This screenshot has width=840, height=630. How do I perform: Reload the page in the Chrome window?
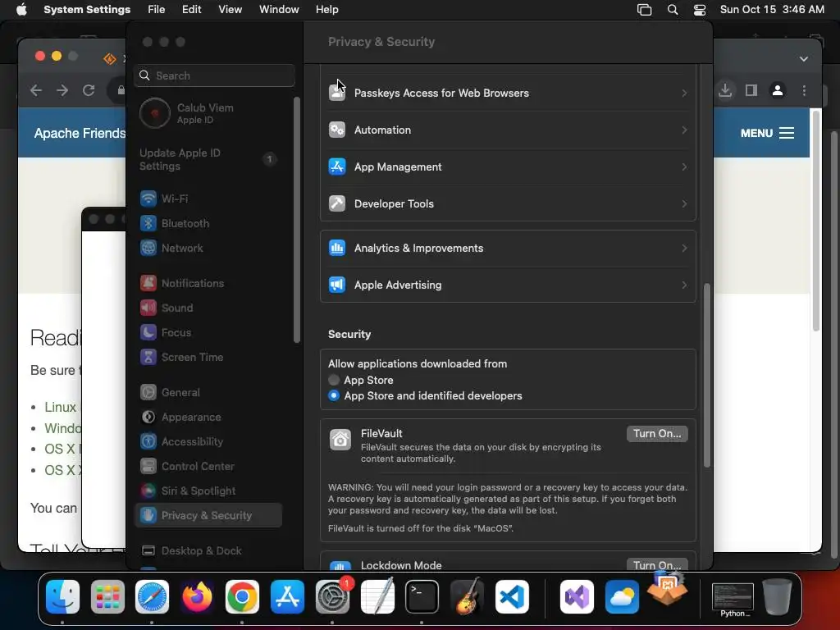(89, 90)
